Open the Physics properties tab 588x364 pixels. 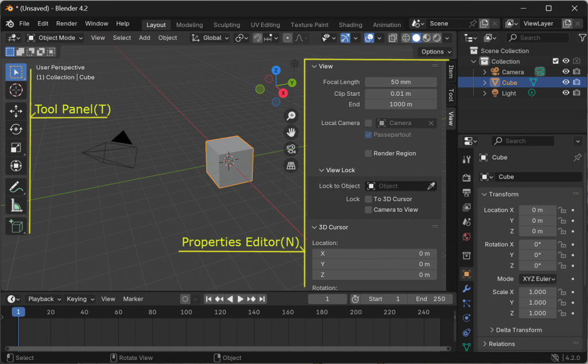466,318
